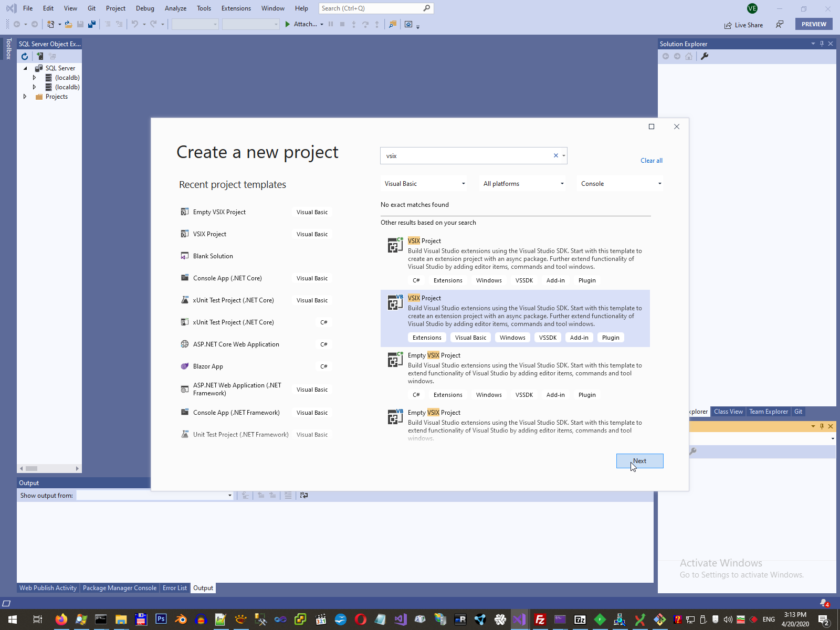This screenshot has width=840, height=630.
Task: Open the feedback icon beside Live Share
Action: [780, 25]
